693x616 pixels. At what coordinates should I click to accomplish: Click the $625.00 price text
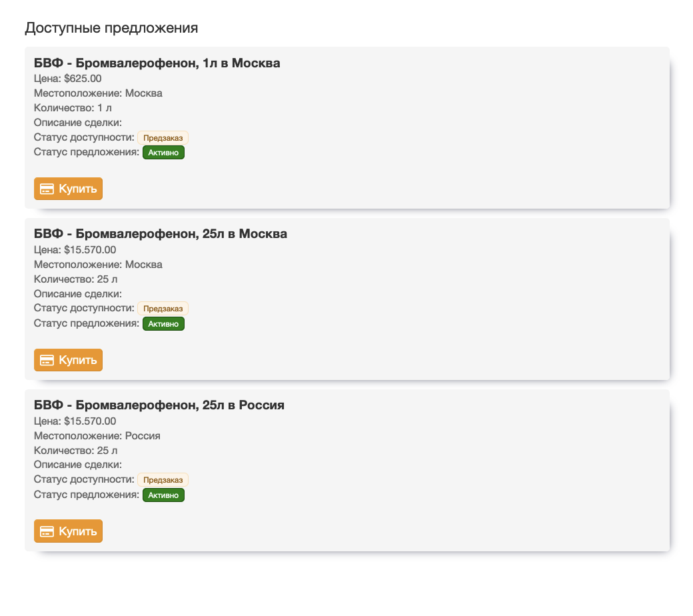click(x=83, y=79)
